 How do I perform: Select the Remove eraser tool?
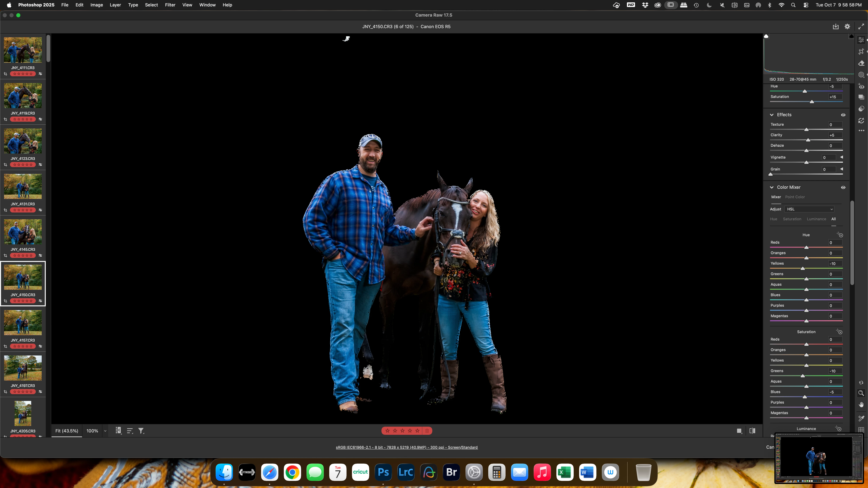pyautogui.click(x=861, y=63)
